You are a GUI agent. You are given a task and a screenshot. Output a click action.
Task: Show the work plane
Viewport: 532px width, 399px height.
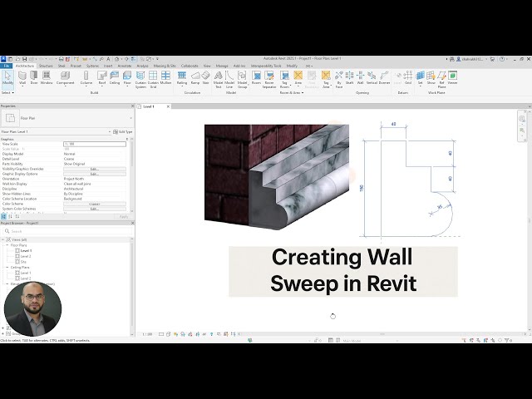tap(431, 78)
